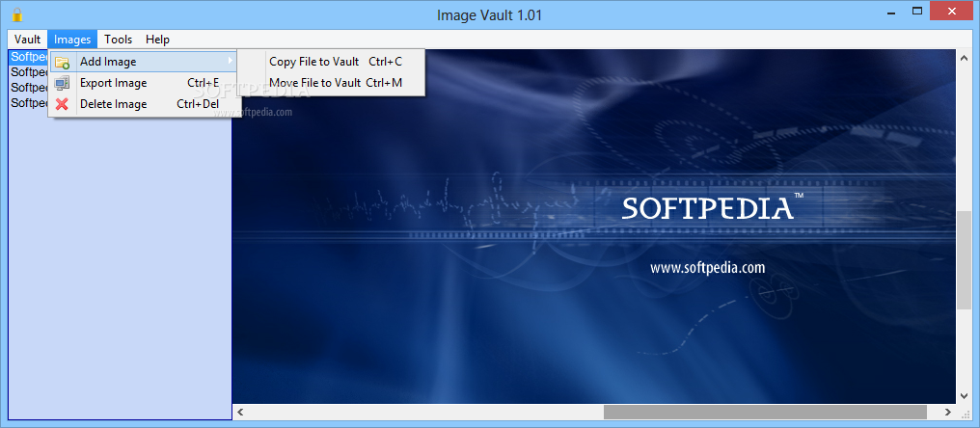The width and height of the screenshot is (980, 428).
Task: Click the vertical scrollbar thumb
Action: pos(964,259)
